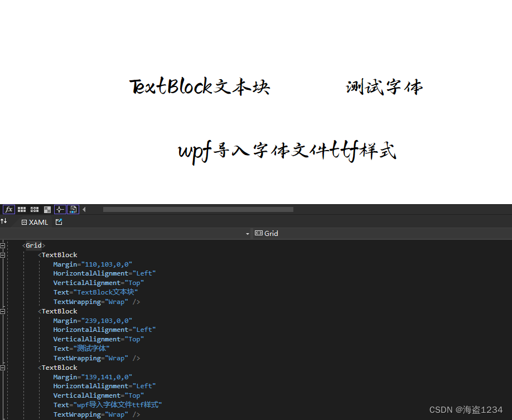This screenshot has width=512, height=420.
Task: Click the Show snap grid icon
Action: [21, 209]
